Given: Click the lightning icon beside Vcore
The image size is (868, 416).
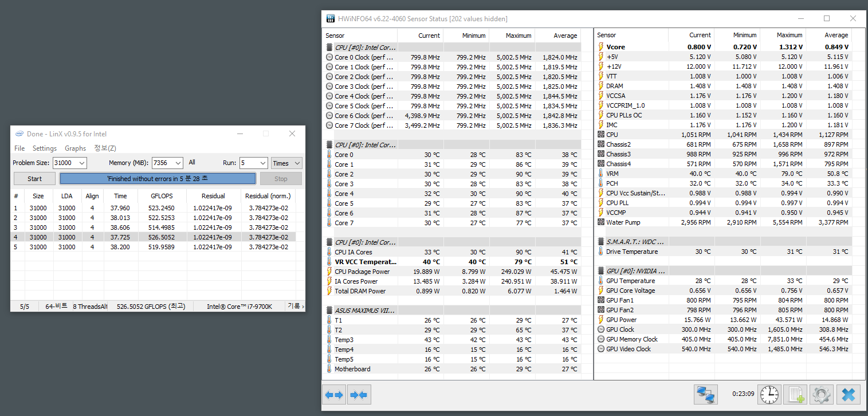Looking at the screenshot, I should (x=601, y=47).
